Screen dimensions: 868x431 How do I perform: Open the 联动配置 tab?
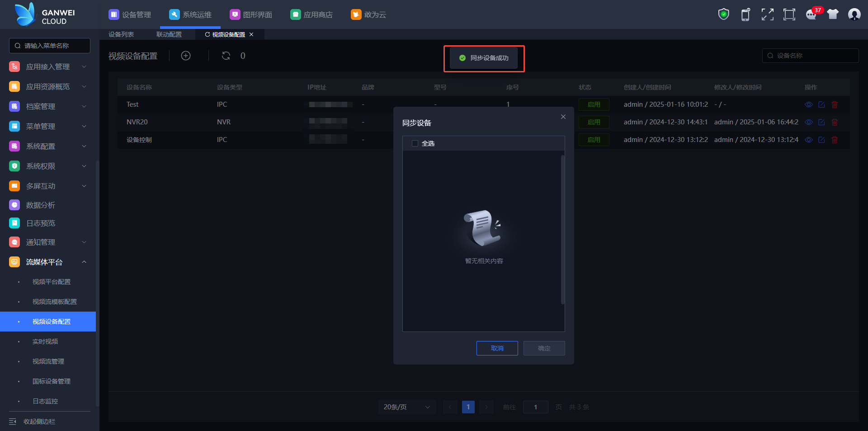point(169,34)
